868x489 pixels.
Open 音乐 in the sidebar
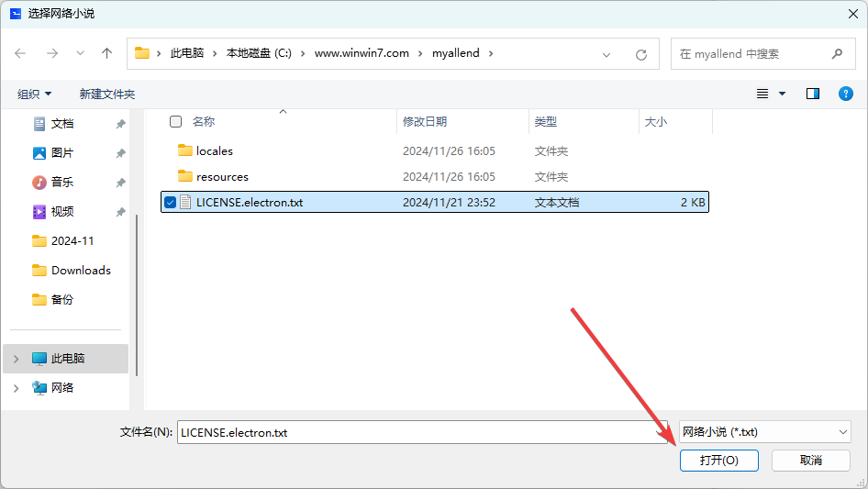(x=62, y=183)
